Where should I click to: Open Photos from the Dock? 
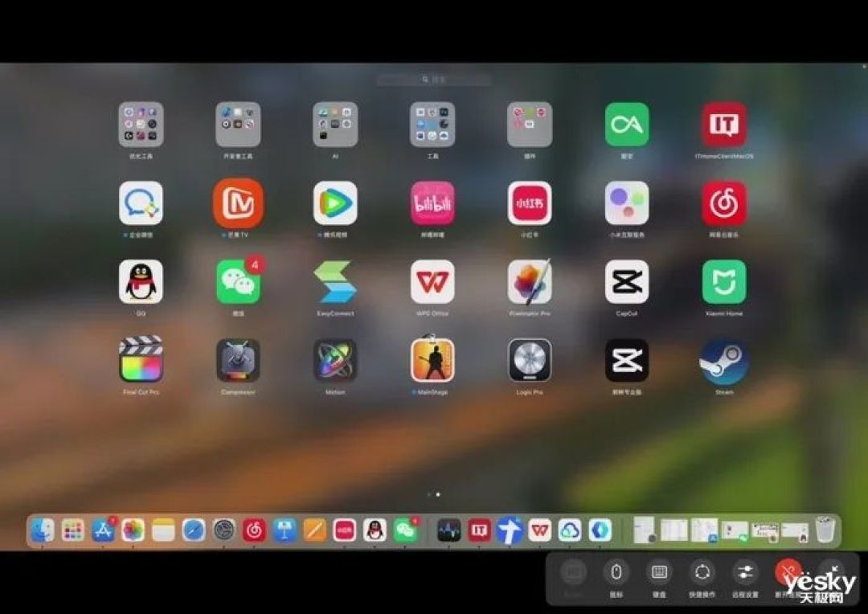133,530
